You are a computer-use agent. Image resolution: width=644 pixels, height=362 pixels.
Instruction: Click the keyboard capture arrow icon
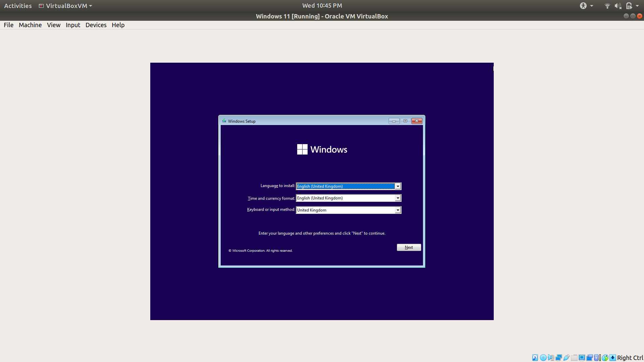pyautogui.click(x=613, y=358)
